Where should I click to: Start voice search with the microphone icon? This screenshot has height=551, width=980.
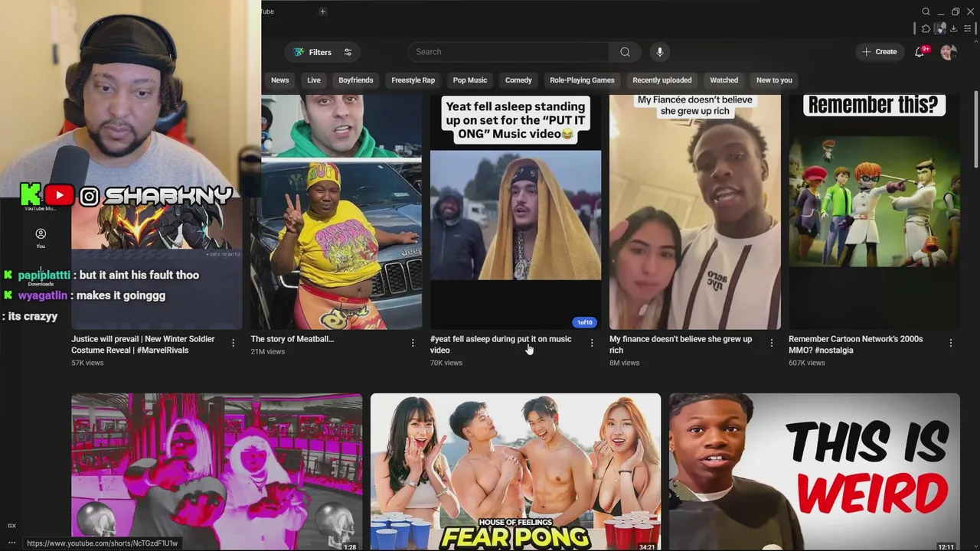tap(660, 52)
